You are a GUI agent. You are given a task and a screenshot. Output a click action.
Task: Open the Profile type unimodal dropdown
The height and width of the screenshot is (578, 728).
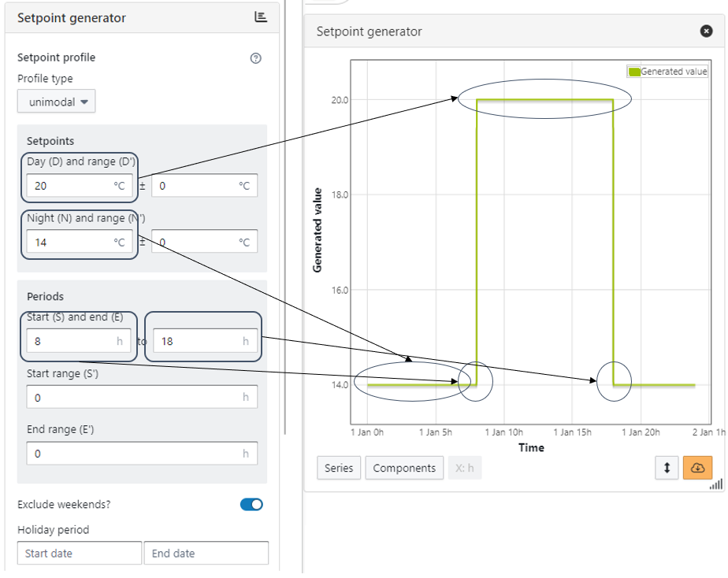56,102
